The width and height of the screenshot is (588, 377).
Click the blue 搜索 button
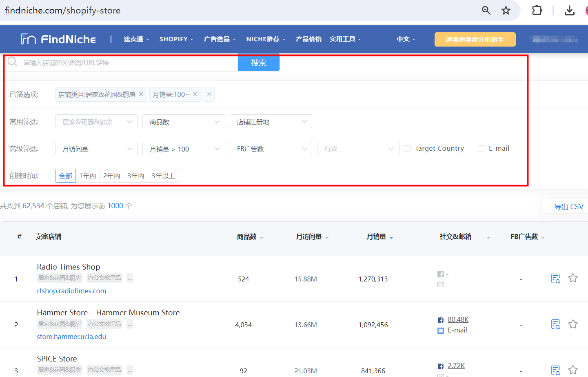(x=259, y=63)
